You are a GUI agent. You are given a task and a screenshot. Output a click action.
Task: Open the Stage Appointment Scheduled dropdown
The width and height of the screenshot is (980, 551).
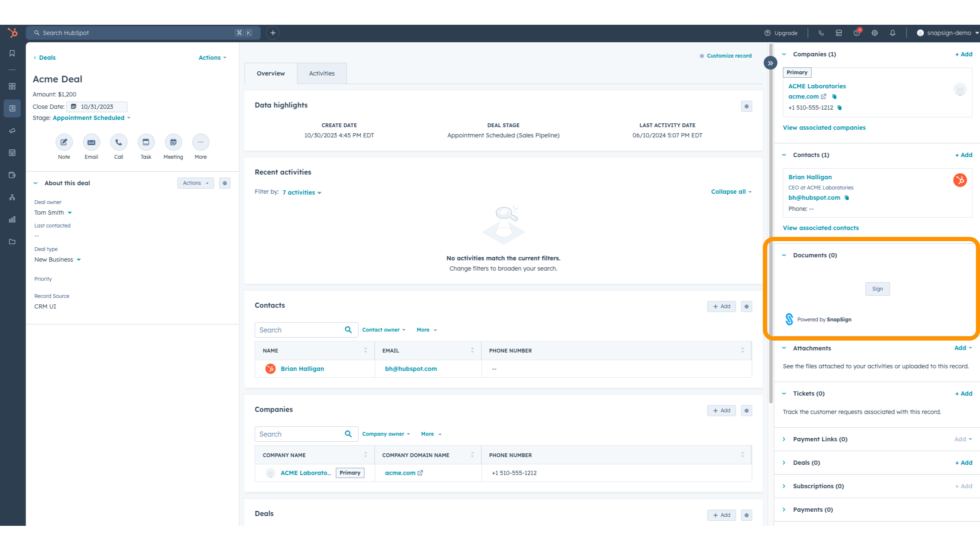[x=92, y=118]
